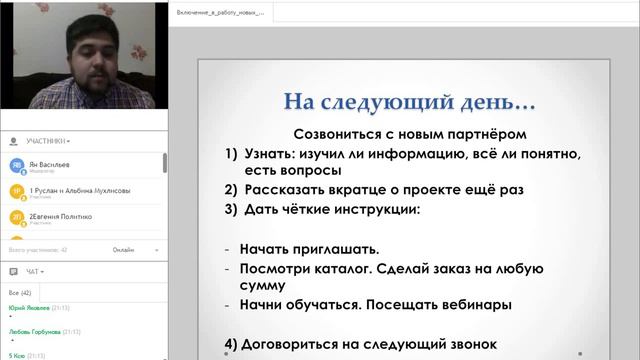Click slide item Дать чёткие инструкции
Viewport: 640px width, 360px height.
[322, 209]
